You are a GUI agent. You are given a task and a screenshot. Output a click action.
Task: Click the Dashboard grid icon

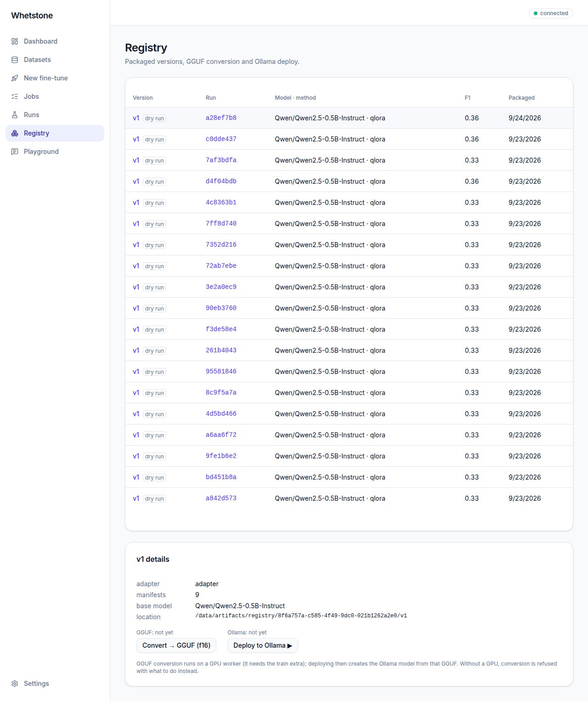click(x=15, y=41)
